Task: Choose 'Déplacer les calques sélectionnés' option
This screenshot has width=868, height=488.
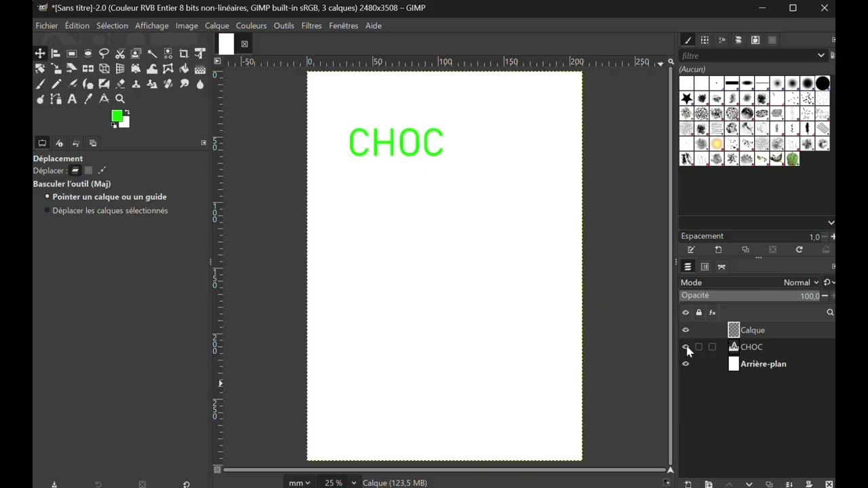Action: [105, 211]
